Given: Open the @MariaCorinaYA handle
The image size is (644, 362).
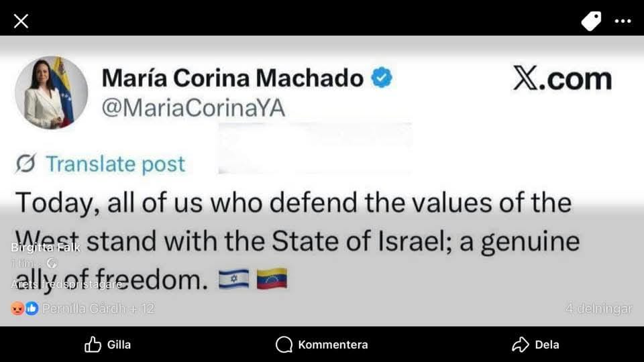Looking at the screenshot, I should [193, 108].
